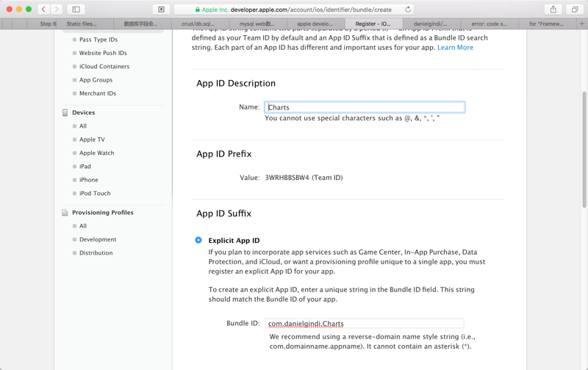Click the Devices section heading
Image resolution: width=588 pixels, height=370 pixels.
coord(83,112)
